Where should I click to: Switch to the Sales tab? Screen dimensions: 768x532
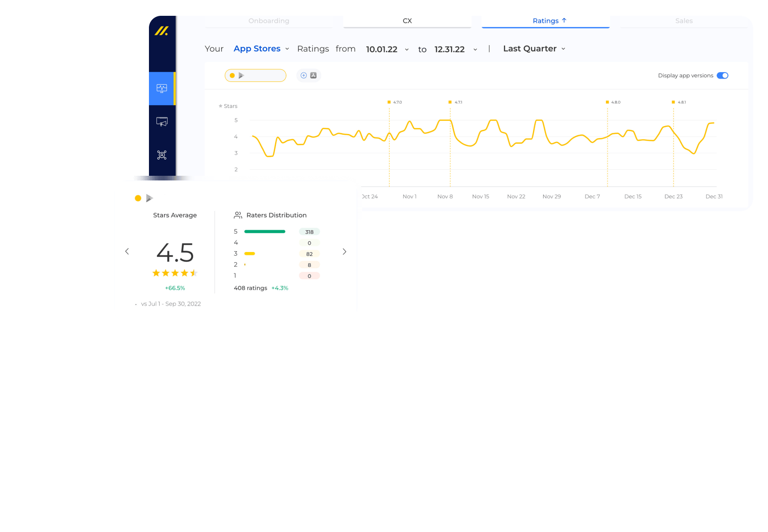point(684,21)
